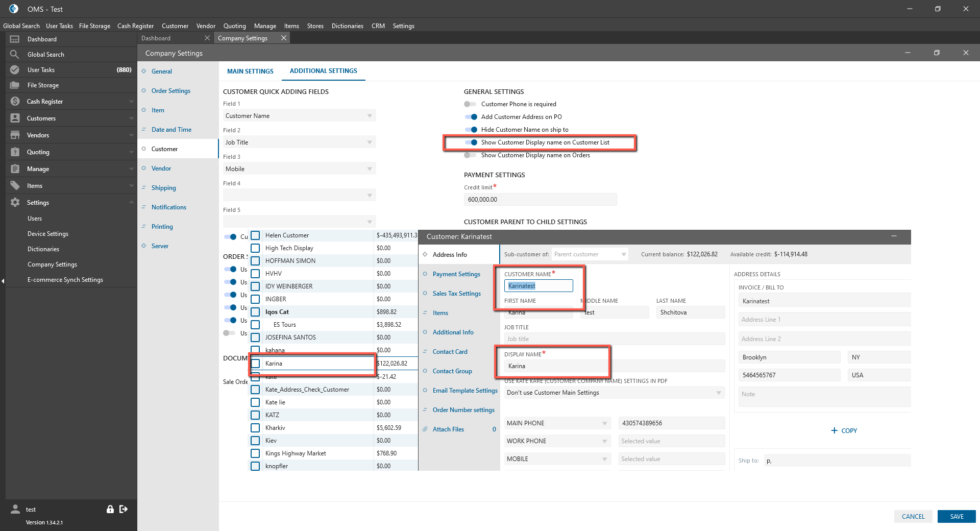The image size is (980, 531).
Task: Check the Karina row checkbox
Action: tap(255, 364)
